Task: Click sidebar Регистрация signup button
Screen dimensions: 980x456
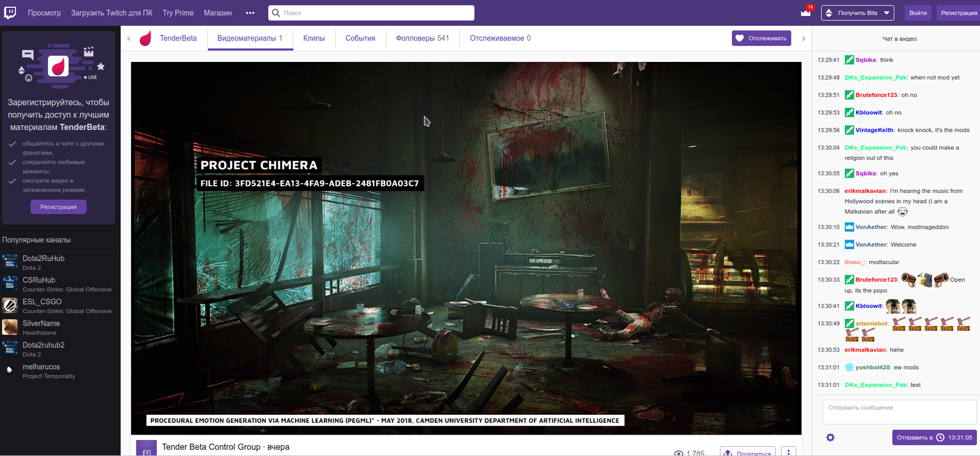Action: coord(58,207)
